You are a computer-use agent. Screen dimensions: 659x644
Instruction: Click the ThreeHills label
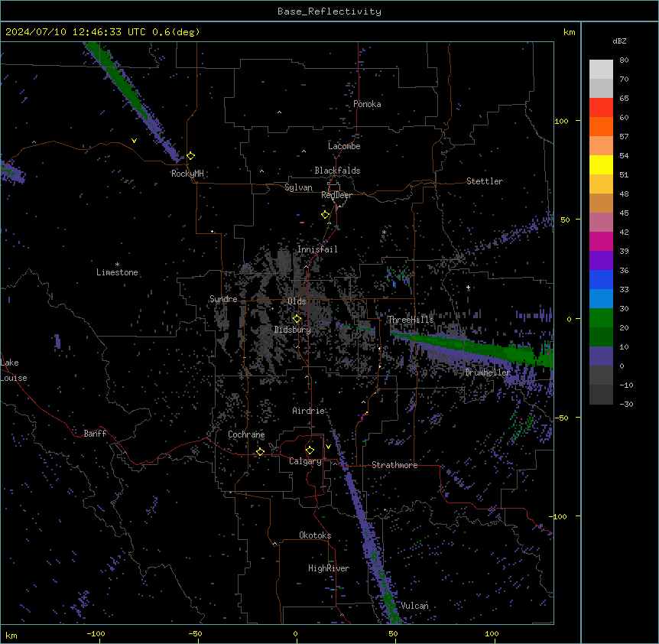[x=411, y=320]
